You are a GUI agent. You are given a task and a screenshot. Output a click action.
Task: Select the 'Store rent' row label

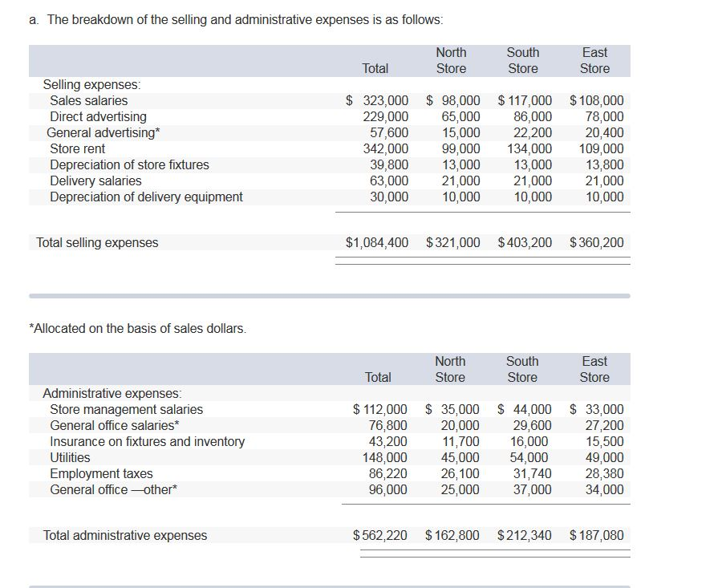(77, 148)
